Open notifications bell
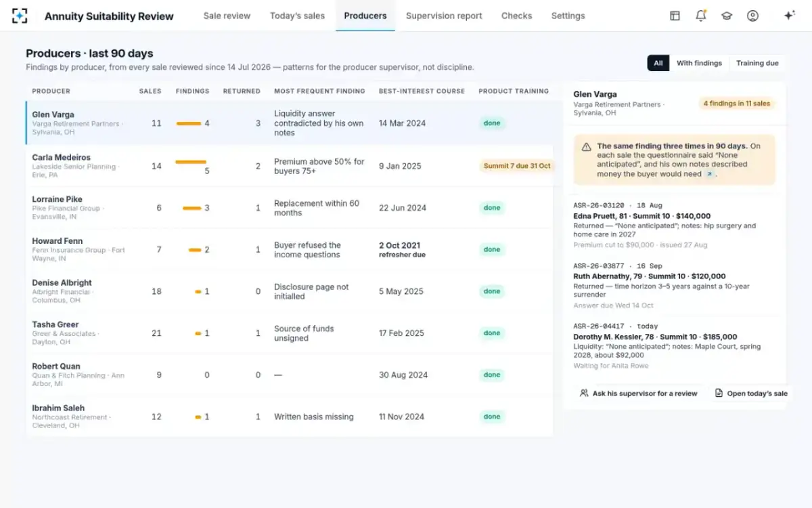This screenshot has width=812, height=508. pyautogui.click(x=701, y=16)
